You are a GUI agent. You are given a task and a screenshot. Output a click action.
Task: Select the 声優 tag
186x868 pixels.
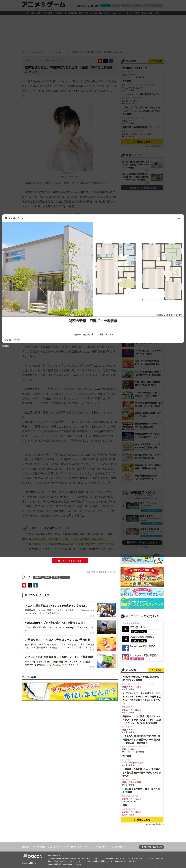pos(56,577)
